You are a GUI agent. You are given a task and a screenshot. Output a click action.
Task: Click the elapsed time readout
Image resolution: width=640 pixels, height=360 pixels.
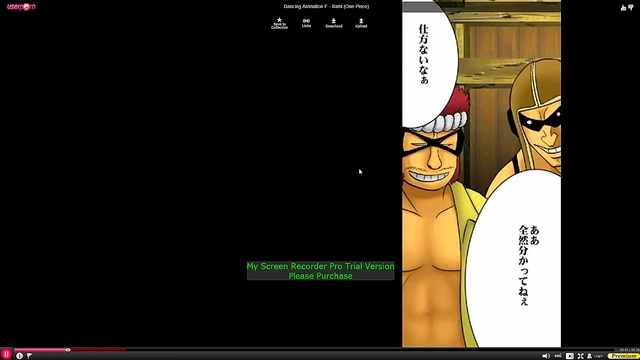click(x=624, y=350)
